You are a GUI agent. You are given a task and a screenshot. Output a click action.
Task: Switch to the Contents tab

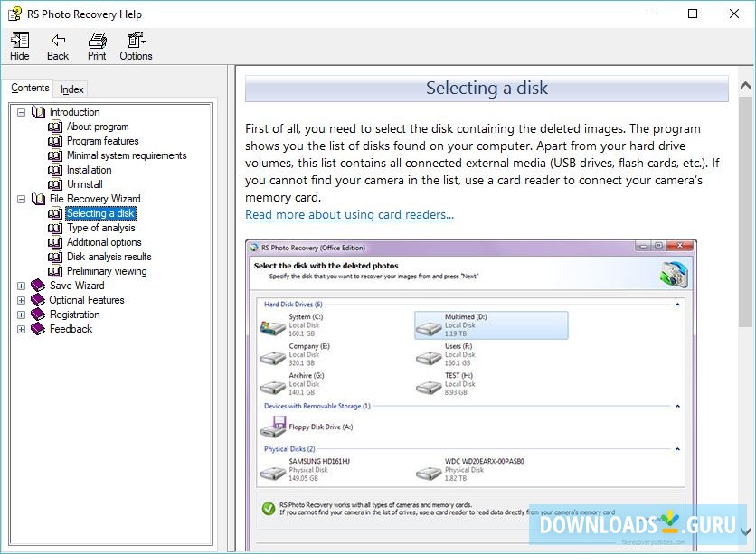[x=30, y=88]
